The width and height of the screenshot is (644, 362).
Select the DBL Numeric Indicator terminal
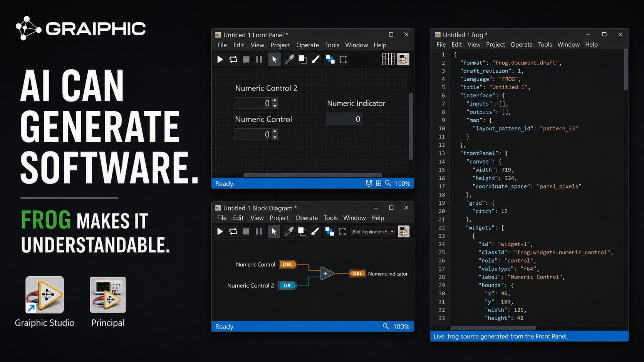coord(357,274)
